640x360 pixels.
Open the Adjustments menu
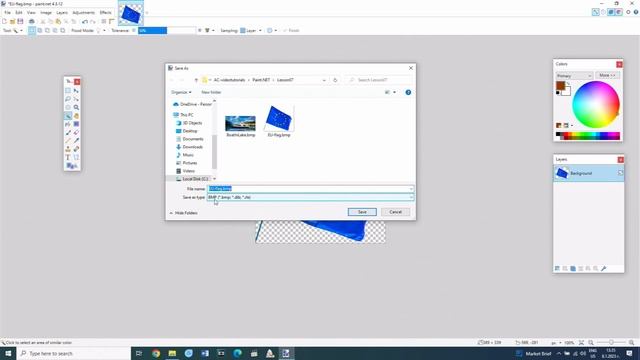pyautogui.click(x=83, y=13)
